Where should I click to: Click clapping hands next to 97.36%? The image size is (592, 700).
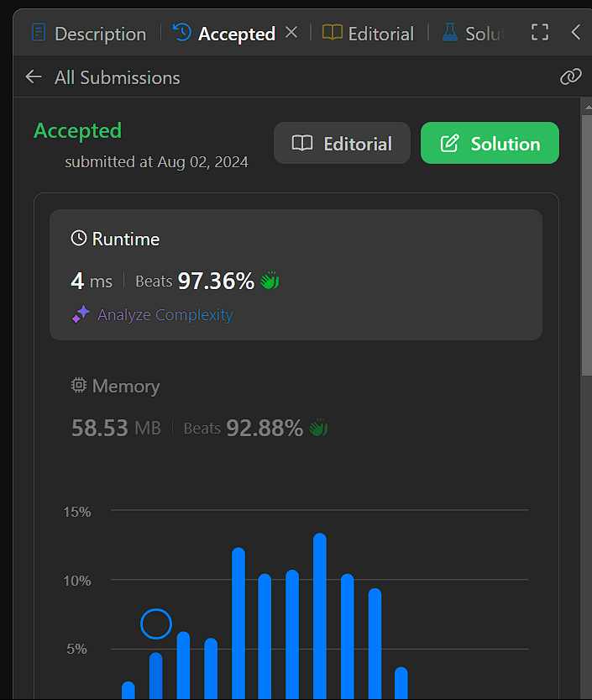click(x=270, y=281)
